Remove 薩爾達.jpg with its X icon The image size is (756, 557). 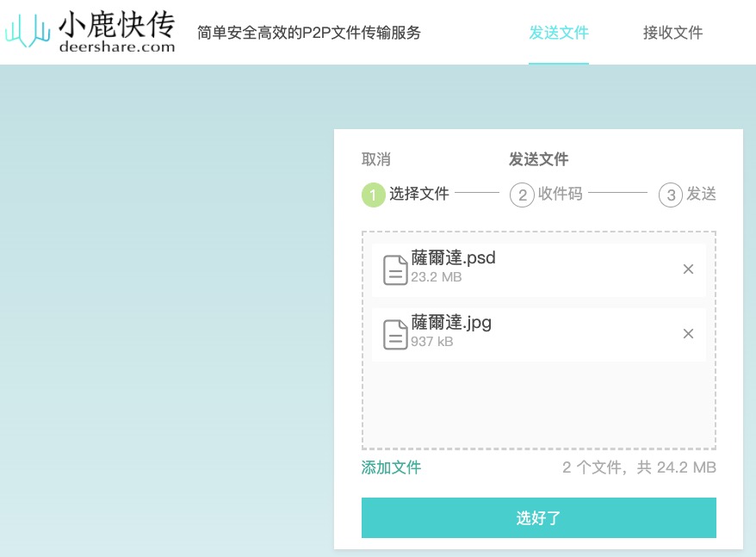[688, 334]
